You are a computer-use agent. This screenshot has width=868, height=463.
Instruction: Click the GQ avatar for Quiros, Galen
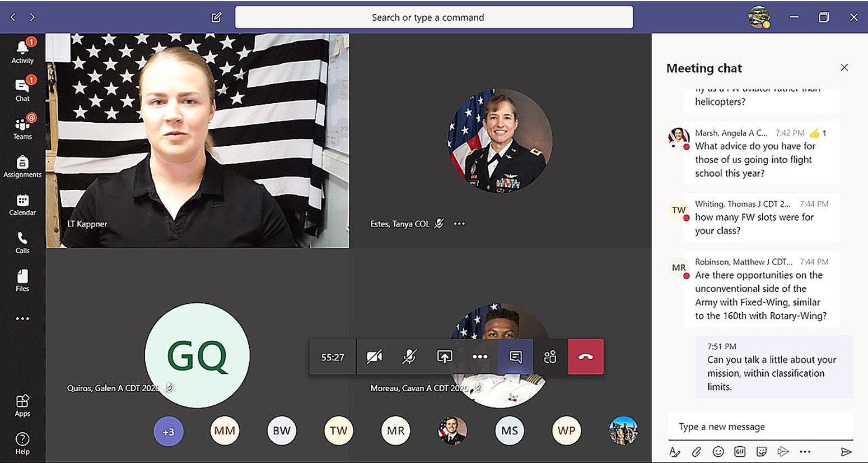tap(197, 355)
